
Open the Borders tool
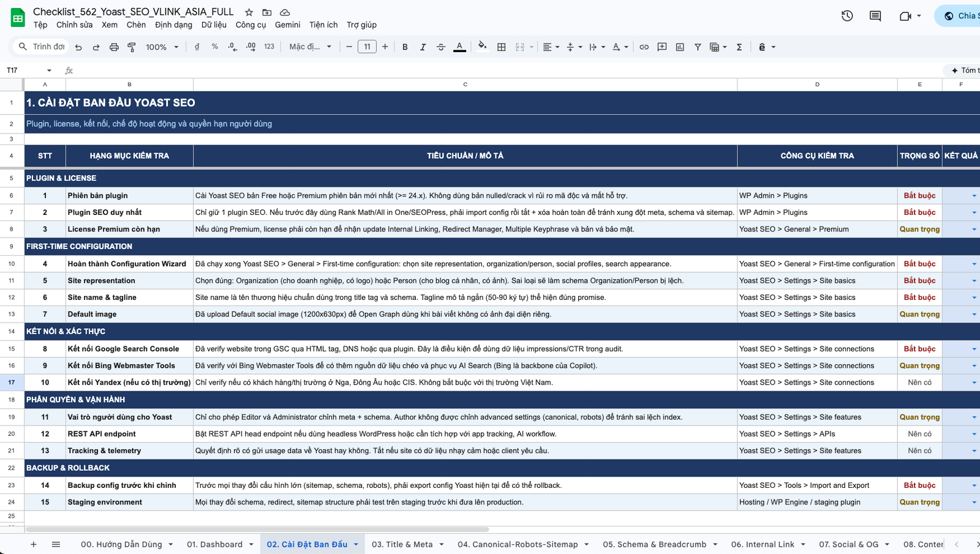tap(502, 47)
